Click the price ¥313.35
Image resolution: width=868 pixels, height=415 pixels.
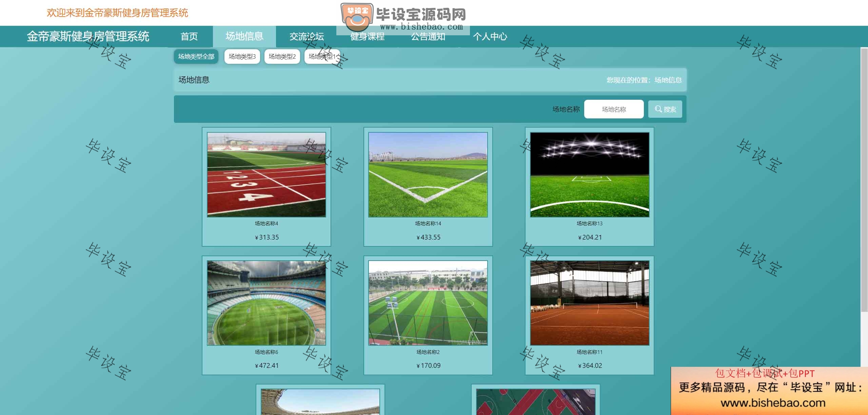(x=267, y=237)
